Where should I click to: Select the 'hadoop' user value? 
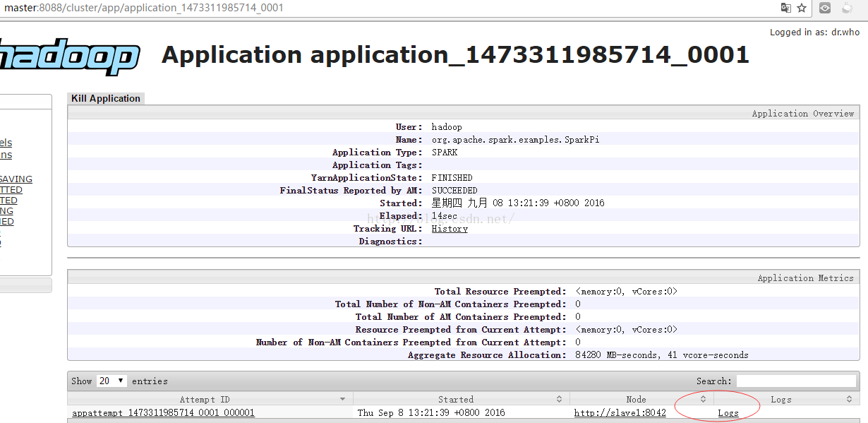pyautogui.click(x=447, y=127)
